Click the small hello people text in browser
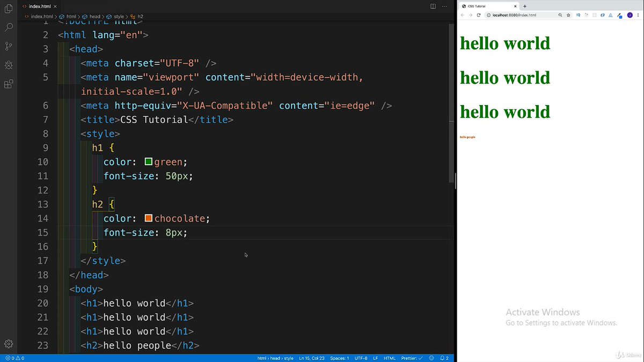 tap(467, 137)
